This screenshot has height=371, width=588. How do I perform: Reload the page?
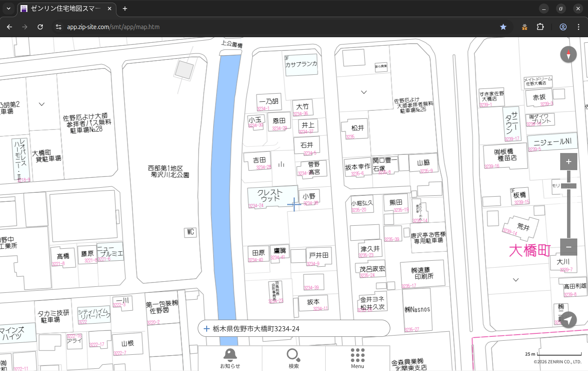click(x=40, y=27)
